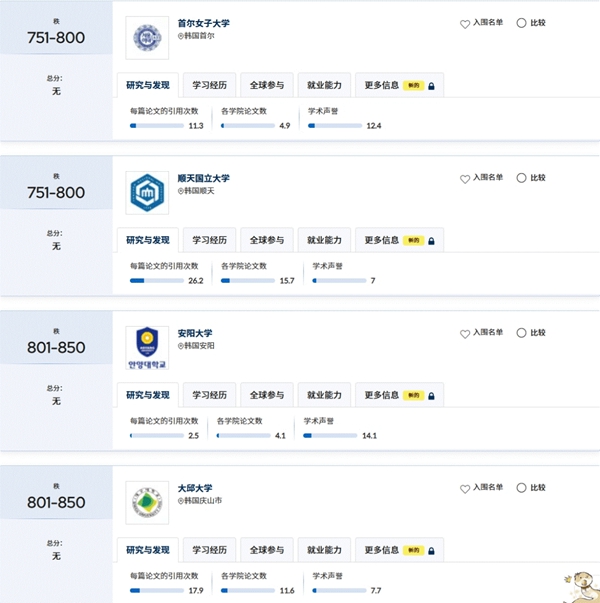Select 比较 radio for 大邱大学
Screen dimensions: 600x603
[x=521, y=488]
